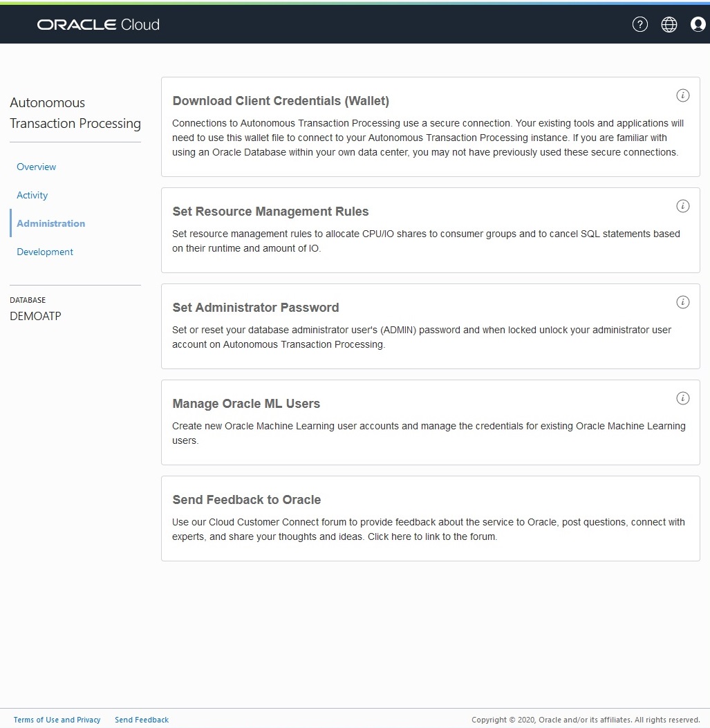This screenshot has width=710, height=728.
Task: Open the user profile icon
Action: pos(698,25)
